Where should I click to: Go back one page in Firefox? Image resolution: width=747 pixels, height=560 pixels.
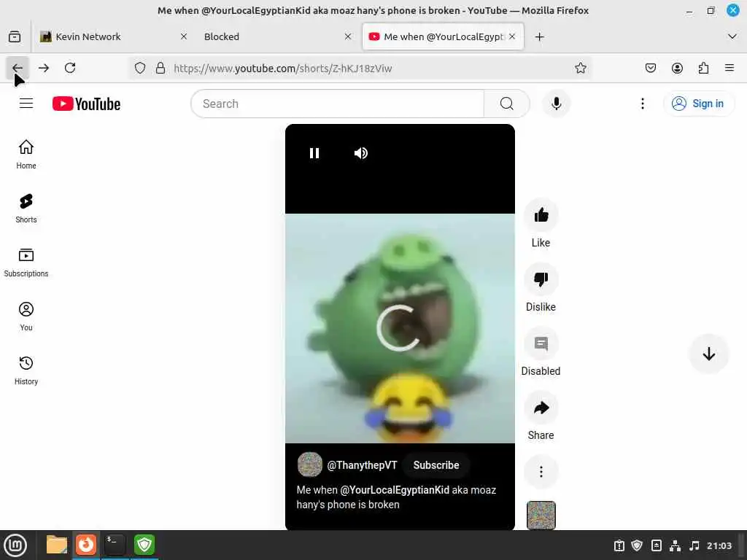pyautogui.click(x=18, y=68)
